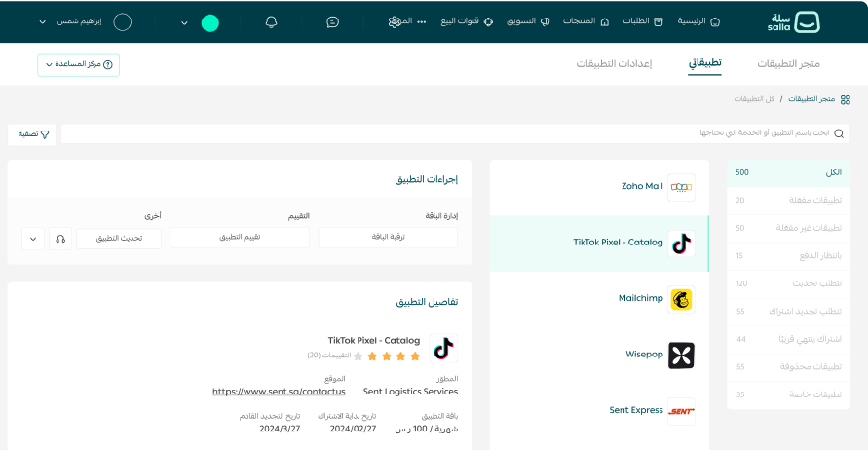Click تحديث التطبيق update app button
Screen dimensions: 868x450
pos(119,239)
